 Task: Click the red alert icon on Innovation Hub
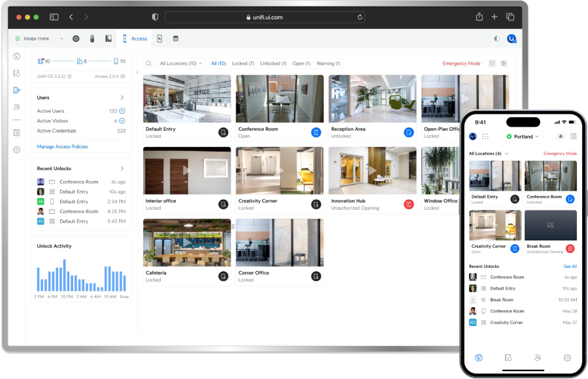click(409, 205)
